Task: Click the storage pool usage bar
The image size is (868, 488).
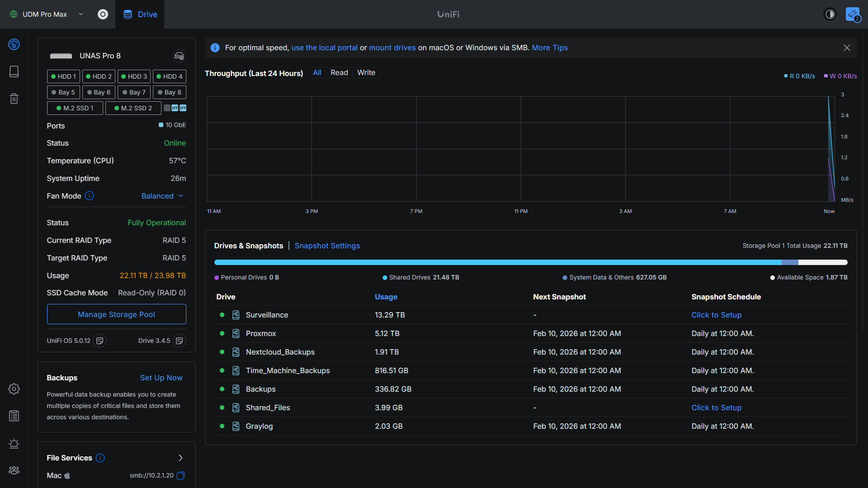Action: pyautogui.click(x=531, y=262)
